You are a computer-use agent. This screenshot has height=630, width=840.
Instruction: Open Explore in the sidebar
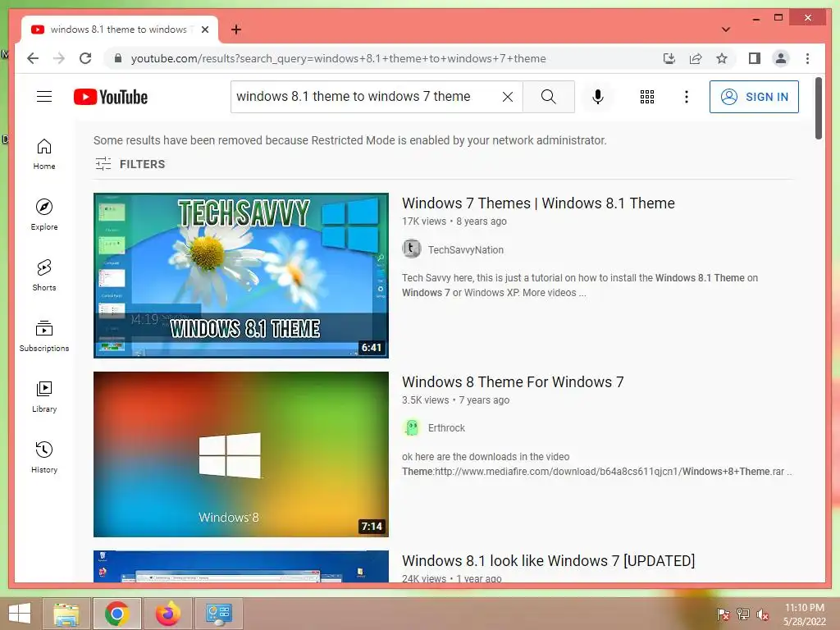[44, 215]
